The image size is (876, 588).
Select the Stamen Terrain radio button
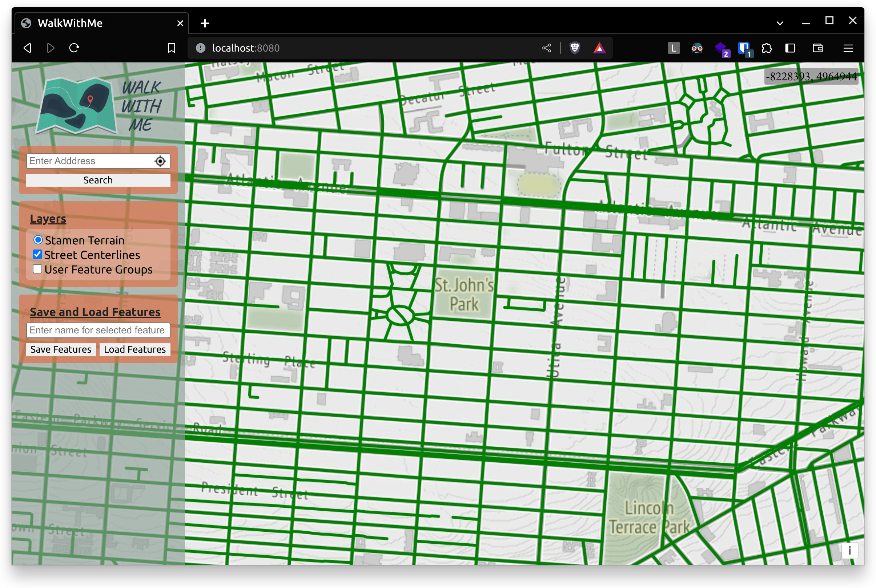(x=38, y=240)
